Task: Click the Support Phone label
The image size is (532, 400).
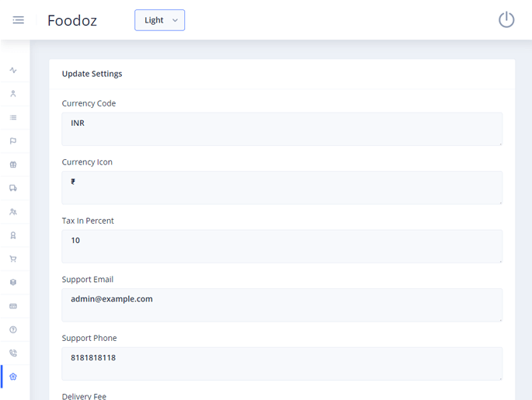Action: point(89,339)
